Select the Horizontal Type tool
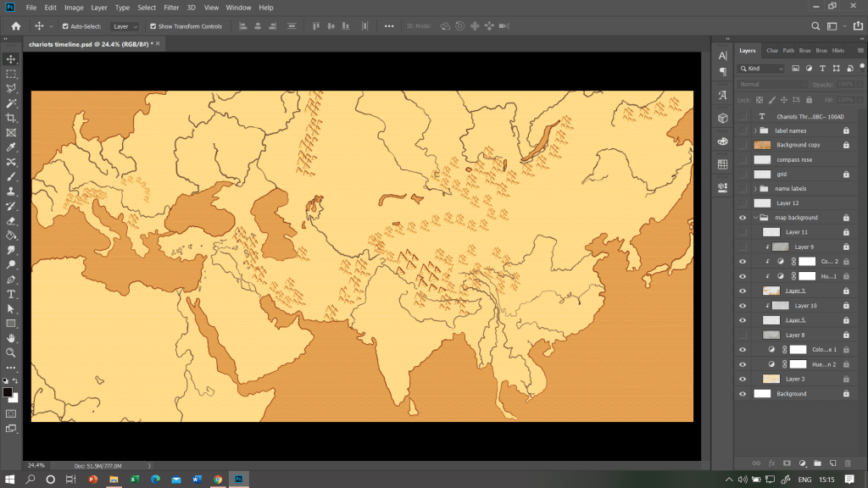Viewport: 868px width, 488px height. tap(11, 294)
